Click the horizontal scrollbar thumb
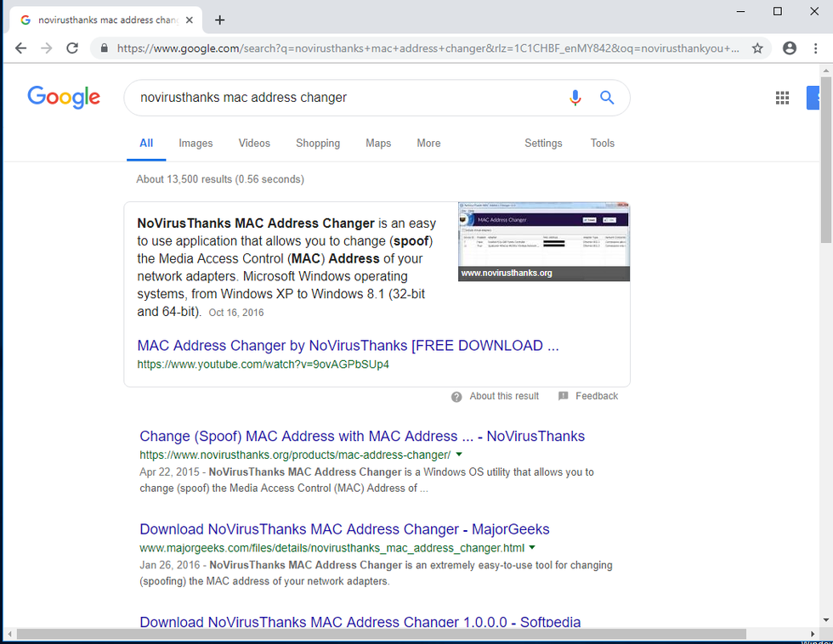Screen dimensions: 833x644 click(x=382, y=634)
